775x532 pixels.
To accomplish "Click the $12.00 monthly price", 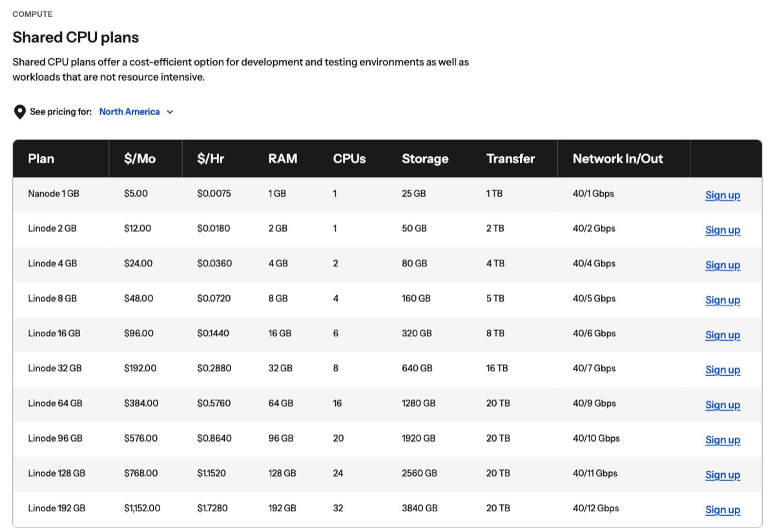I will (x=138, y=229).
